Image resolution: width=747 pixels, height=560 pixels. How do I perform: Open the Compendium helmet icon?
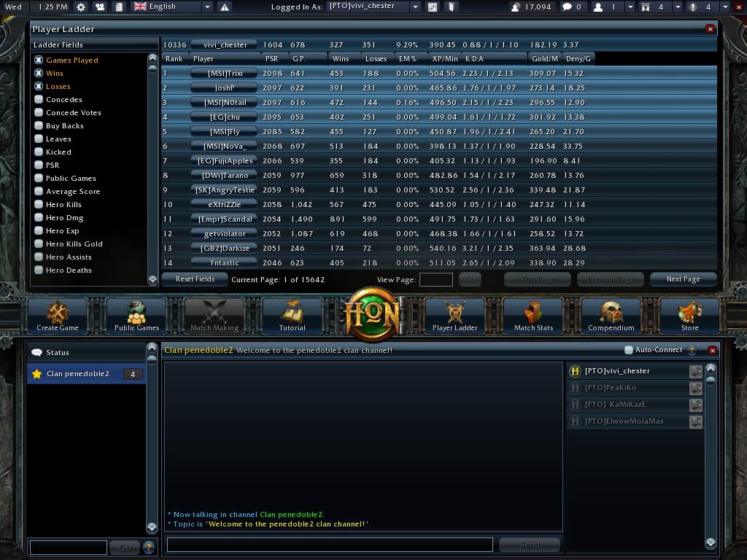(x=611, y=315)
